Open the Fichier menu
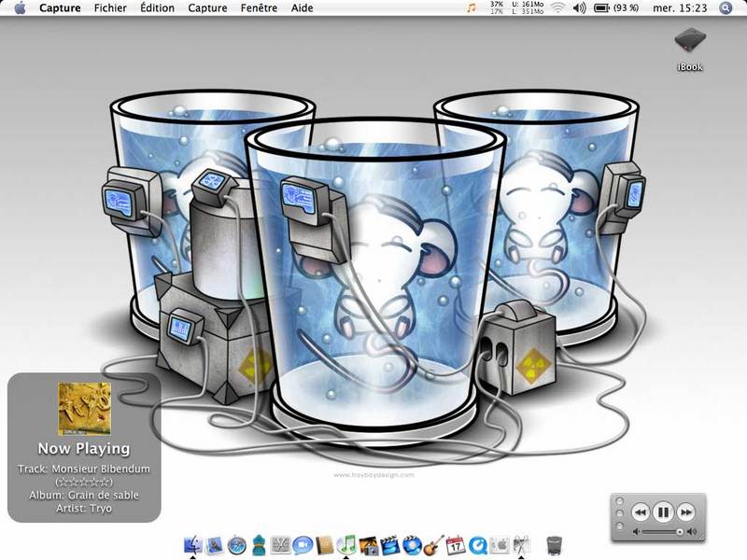Screen dimensions: 747x560 pyautogui.click(x=110, y=8)
